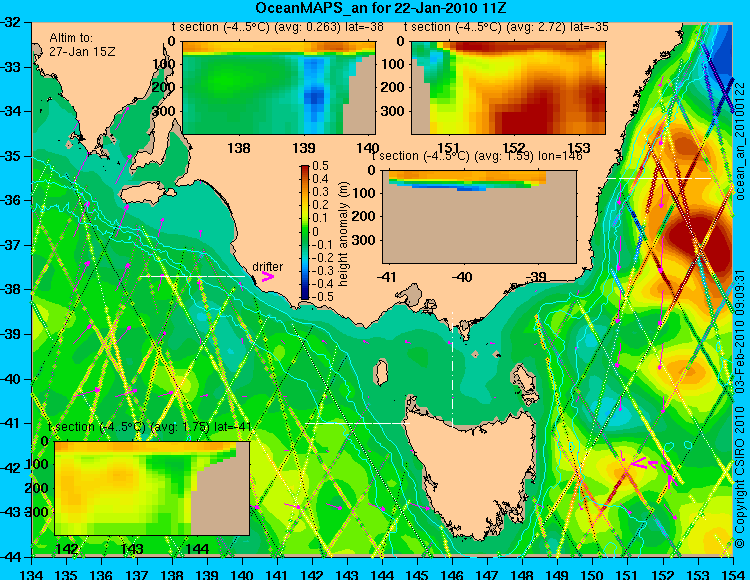Click depth label 100 in the lon=146 section
750x580 pixels.
pos(366,193)
